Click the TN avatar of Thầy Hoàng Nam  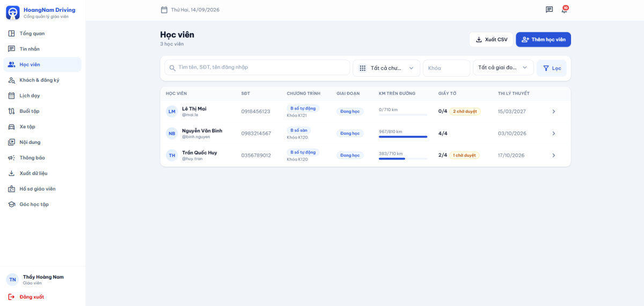(x=12, y=280)
